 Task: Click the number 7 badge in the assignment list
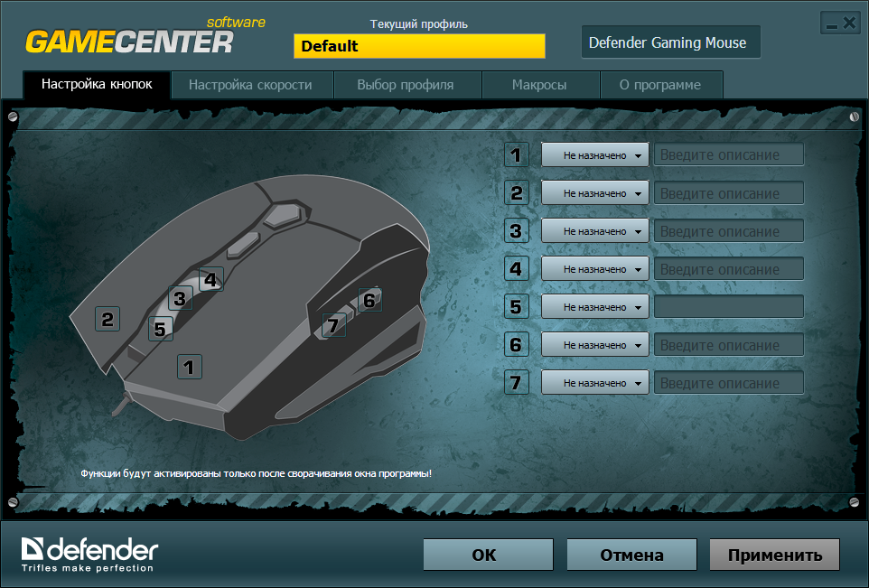click(517, 382)
